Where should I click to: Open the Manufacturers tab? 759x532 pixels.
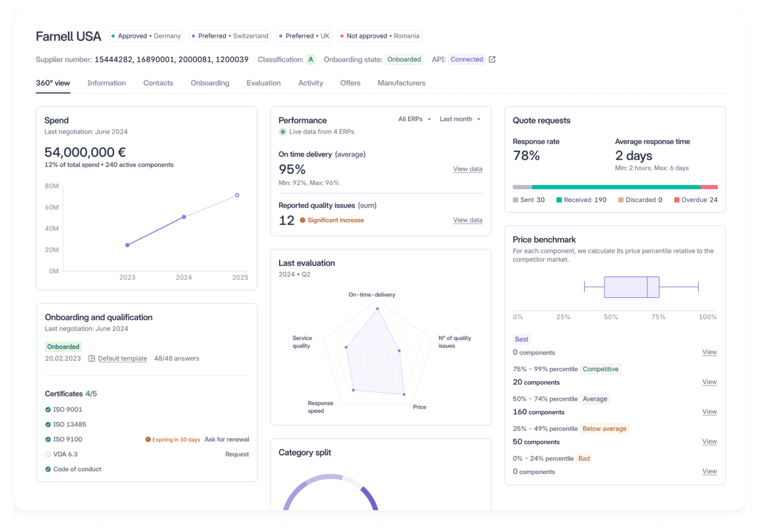[401, 83]
